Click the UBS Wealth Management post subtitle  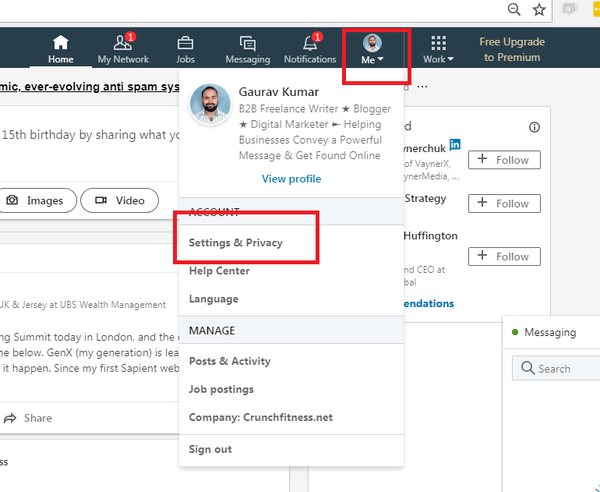pyautogui.click(x=83, y=305)
